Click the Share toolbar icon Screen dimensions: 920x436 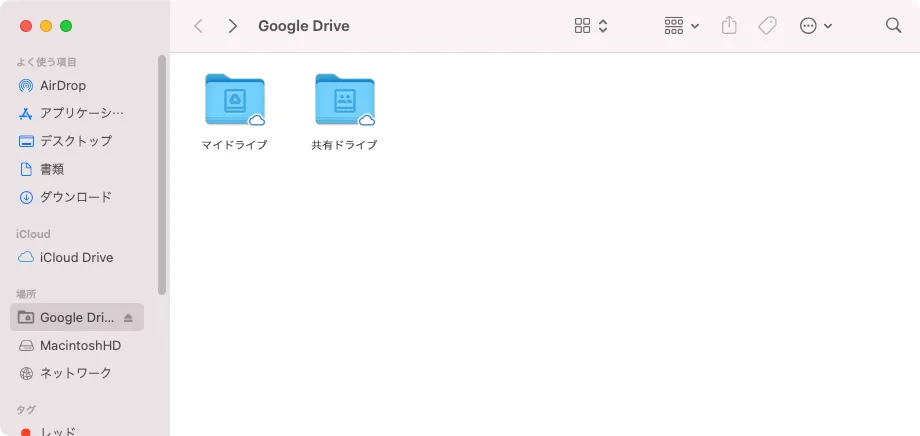click(x=729, y=26)
